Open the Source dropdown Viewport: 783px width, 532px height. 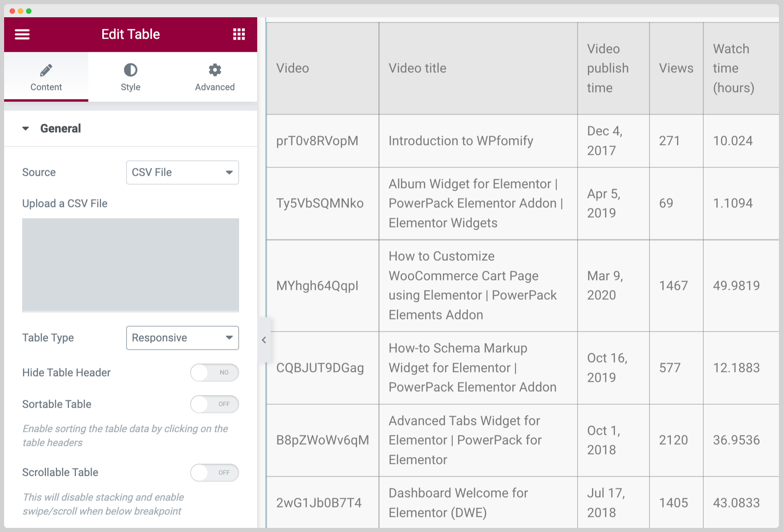[182, 172]
